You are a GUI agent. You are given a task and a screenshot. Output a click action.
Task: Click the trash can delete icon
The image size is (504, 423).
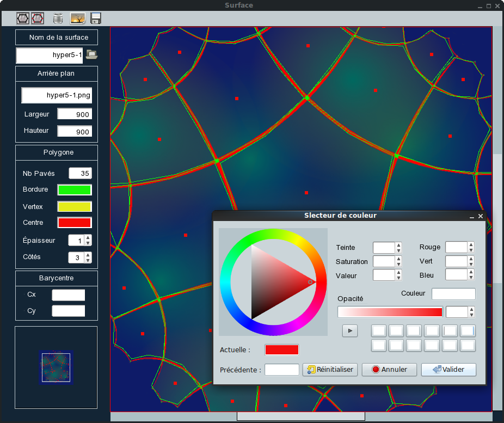click(58, 18)
